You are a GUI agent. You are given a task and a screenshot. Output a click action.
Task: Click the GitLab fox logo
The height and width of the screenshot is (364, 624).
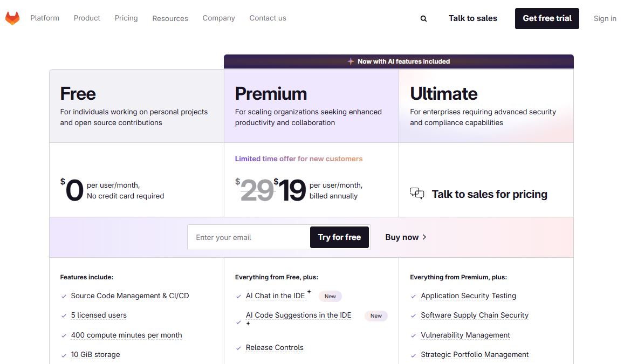(x=12, y=17)
